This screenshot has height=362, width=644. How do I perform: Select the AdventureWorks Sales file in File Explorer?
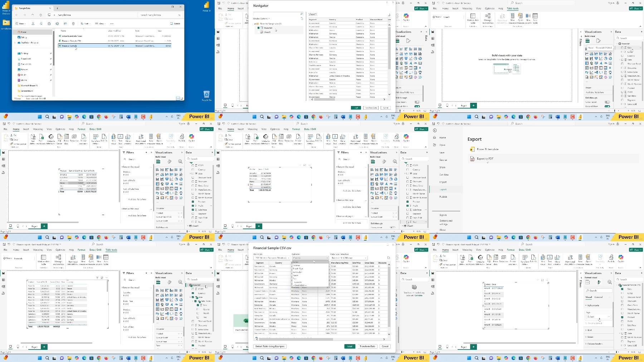click(x=114, y=36)
